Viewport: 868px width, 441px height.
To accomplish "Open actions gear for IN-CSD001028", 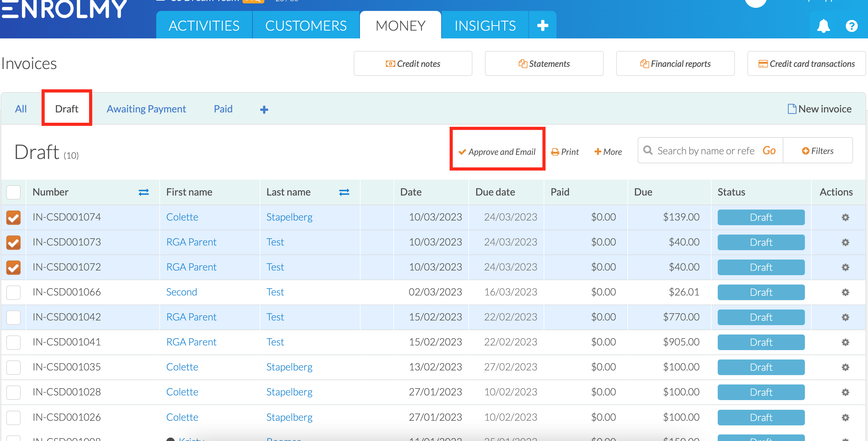I will (x=845, y=392).
